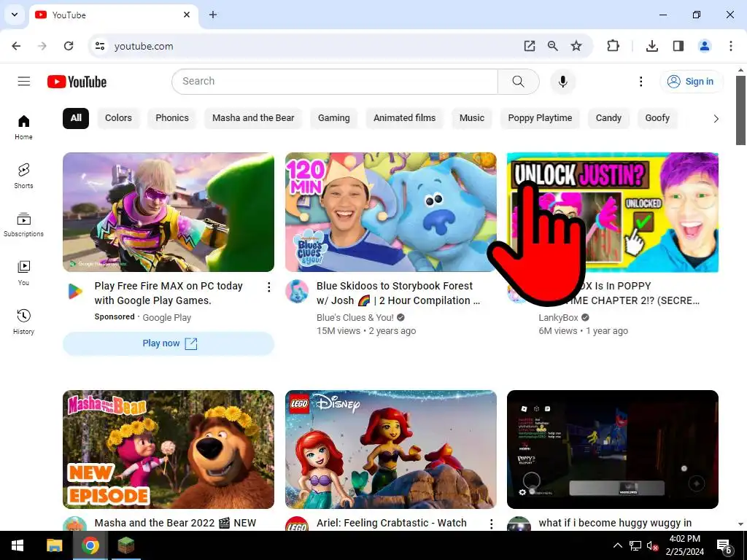
Task: Open Windows Start menu
Action: [18, 545]
